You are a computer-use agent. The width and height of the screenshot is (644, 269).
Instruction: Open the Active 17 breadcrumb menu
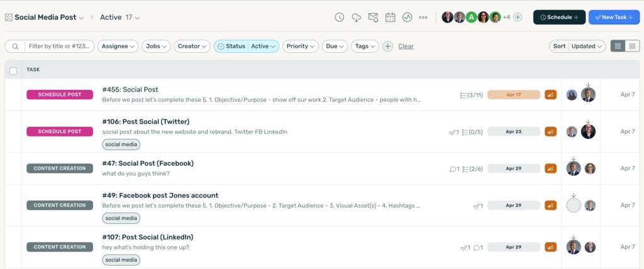pyautogui.click(x=119, y=18)
